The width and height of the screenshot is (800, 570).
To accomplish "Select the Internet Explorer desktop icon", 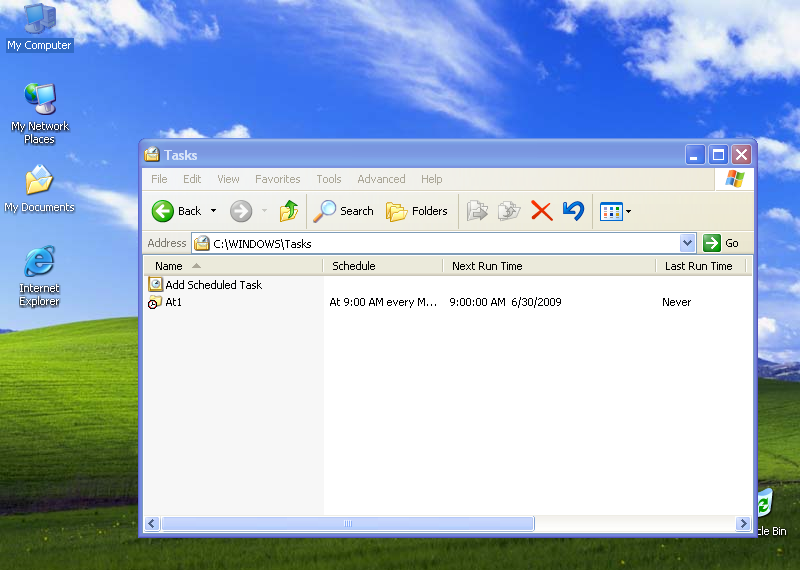I will (x=39, y=277).
